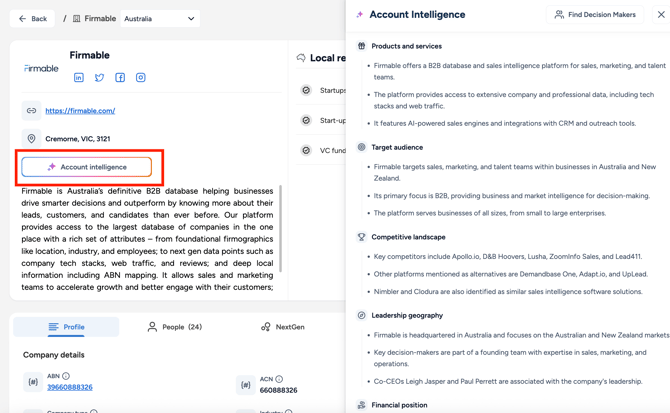Screen dimensions: 670x413
Task: Click the link icon beside the website URL
Action: 32,111
